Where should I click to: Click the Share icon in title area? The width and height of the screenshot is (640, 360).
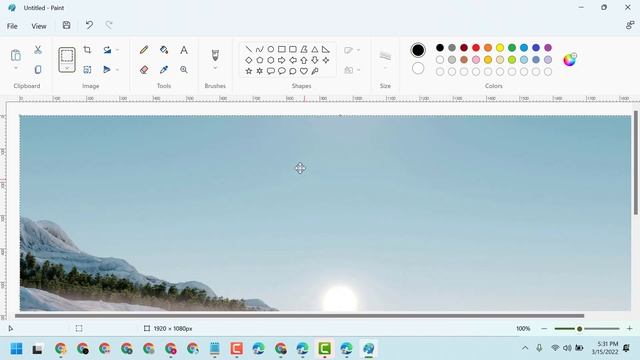[x=630, y=25]
